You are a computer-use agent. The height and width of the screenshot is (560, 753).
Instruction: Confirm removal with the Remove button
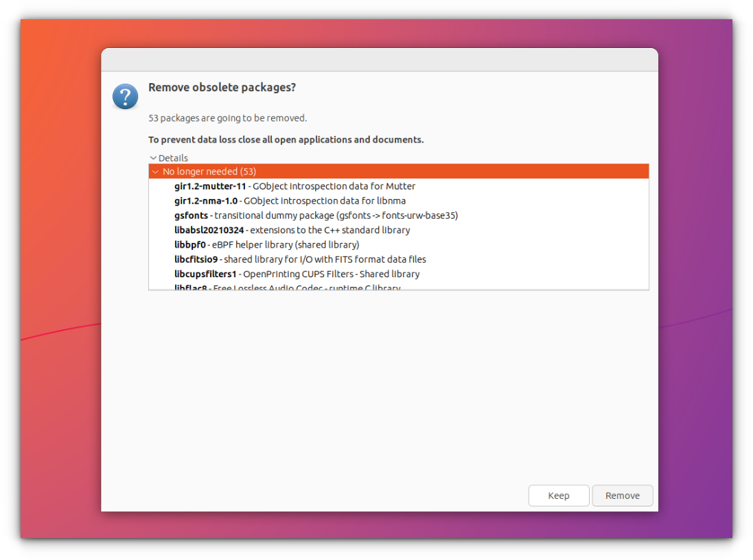click(x=623, y=495)
